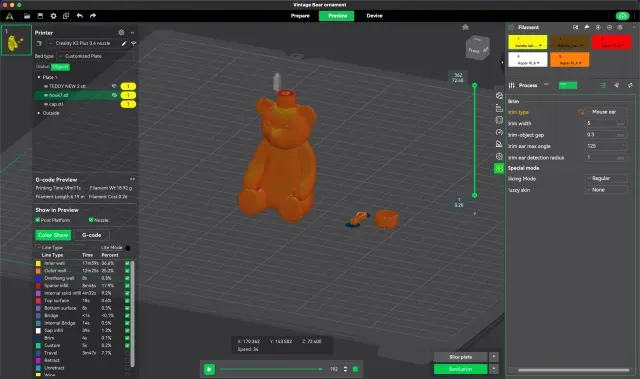
Task: Switch to the Prepare tab
Action: coord(300,16)
